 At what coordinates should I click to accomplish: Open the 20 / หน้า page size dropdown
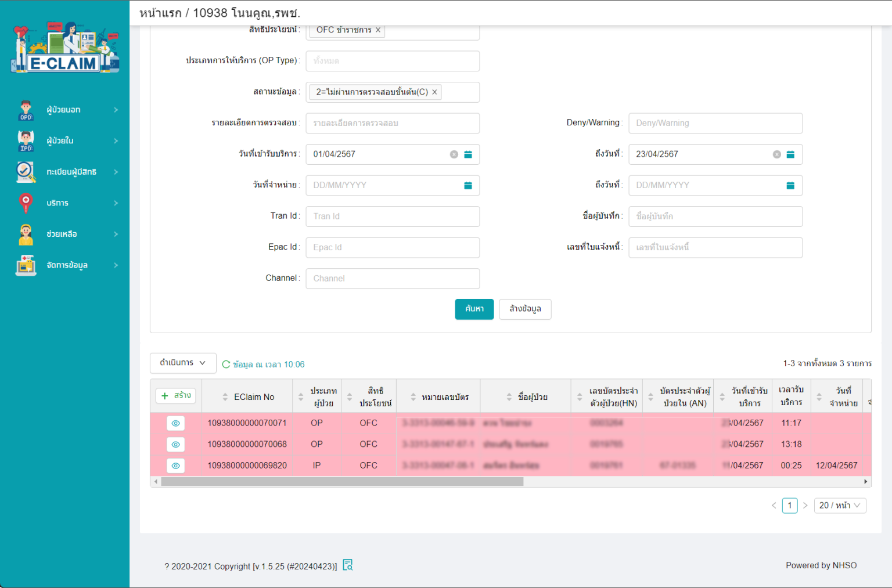840,505
